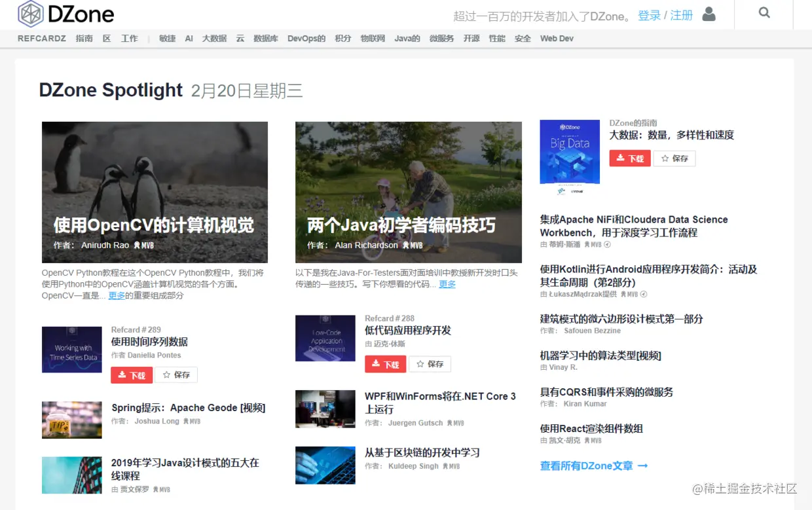The image size is (812, 510).
Task: Open the Low-Code Application Development thumbnail
Action: (x=325, y=338)
